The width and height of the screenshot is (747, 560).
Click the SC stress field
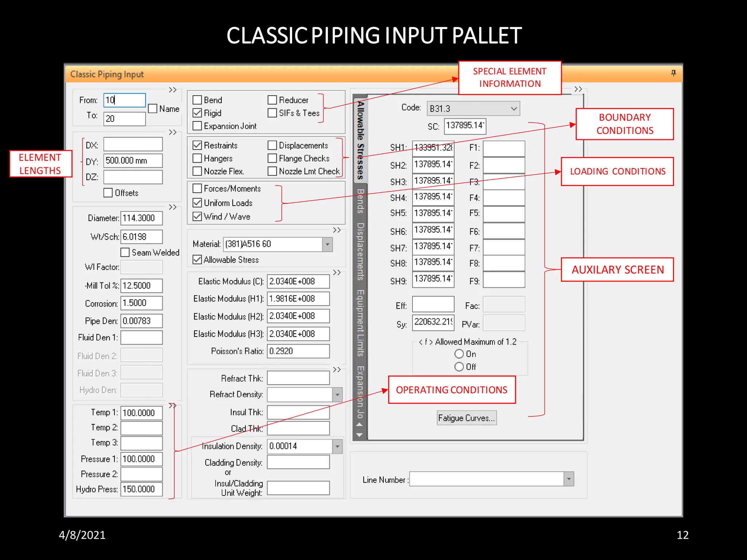click(x=465, y=126)
